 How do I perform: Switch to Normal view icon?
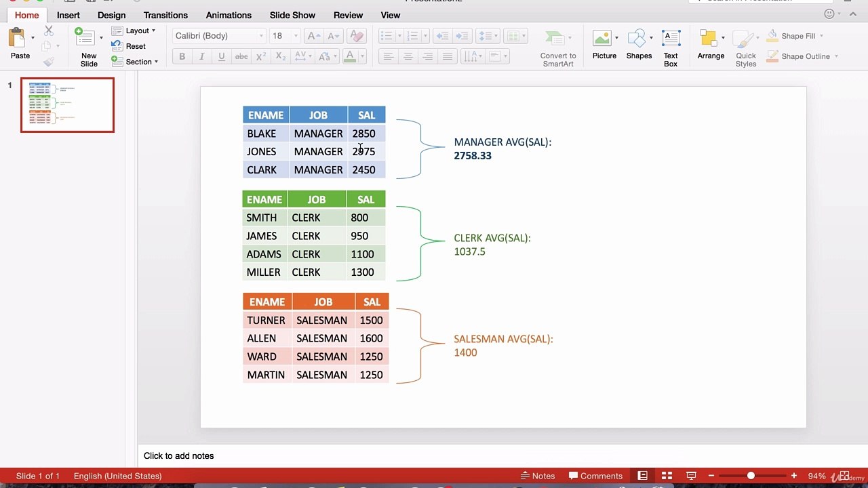tap(643, 476)
